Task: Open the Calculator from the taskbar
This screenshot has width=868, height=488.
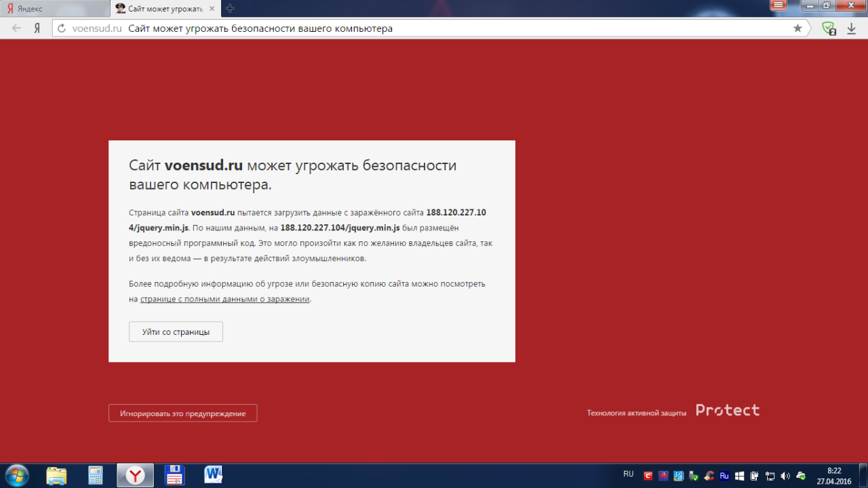Action: [x=96, y=475]
